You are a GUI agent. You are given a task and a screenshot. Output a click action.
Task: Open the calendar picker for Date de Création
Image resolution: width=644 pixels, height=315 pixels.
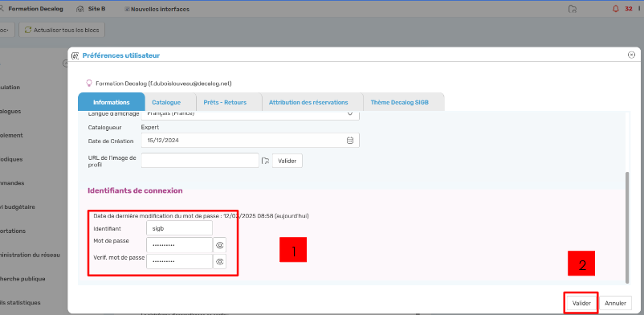(x=350, y=141)
